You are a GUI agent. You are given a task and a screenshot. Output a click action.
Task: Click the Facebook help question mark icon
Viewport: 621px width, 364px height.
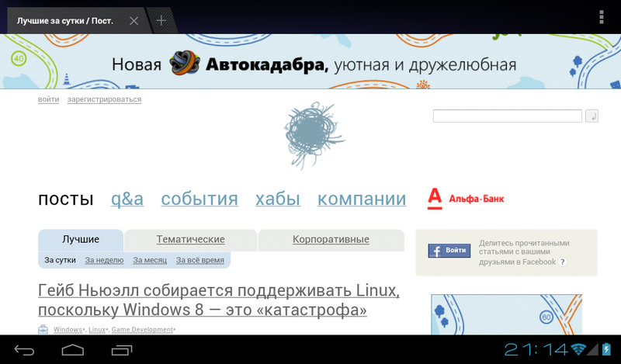coord(562,262)
